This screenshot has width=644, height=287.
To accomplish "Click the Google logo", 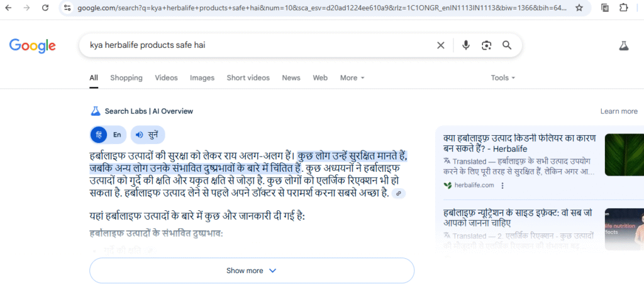I will [x=33, y=46].
